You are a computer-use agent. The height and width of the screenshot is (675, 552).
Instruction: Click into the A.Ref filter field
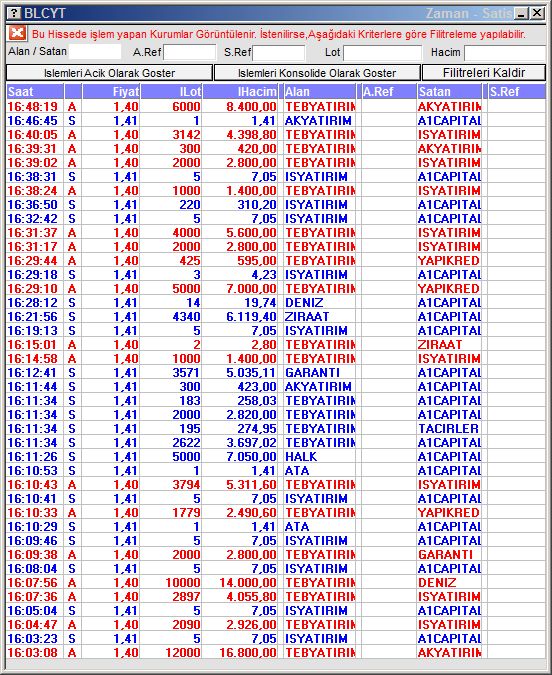click(x=189, y=53)
